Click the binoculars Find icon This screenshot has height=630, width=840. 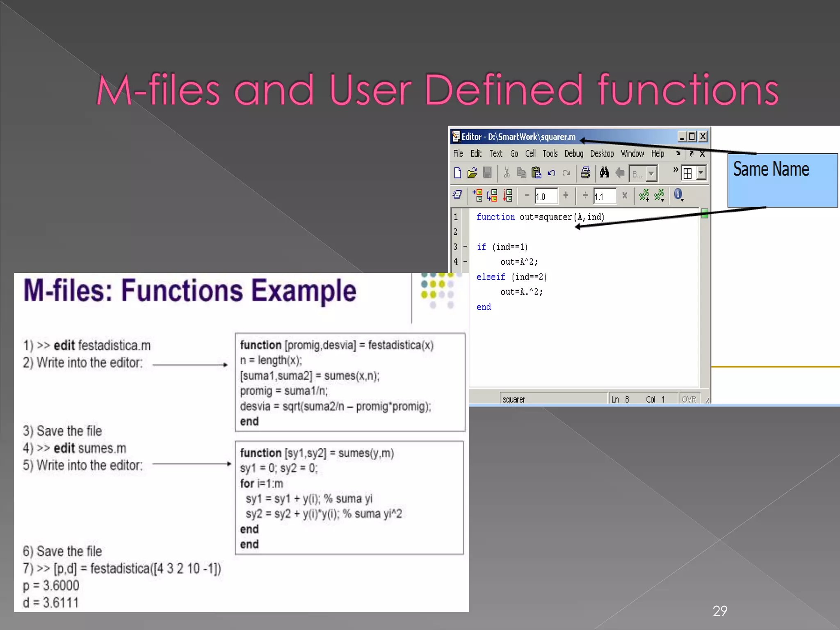click(x=604, y=173)
